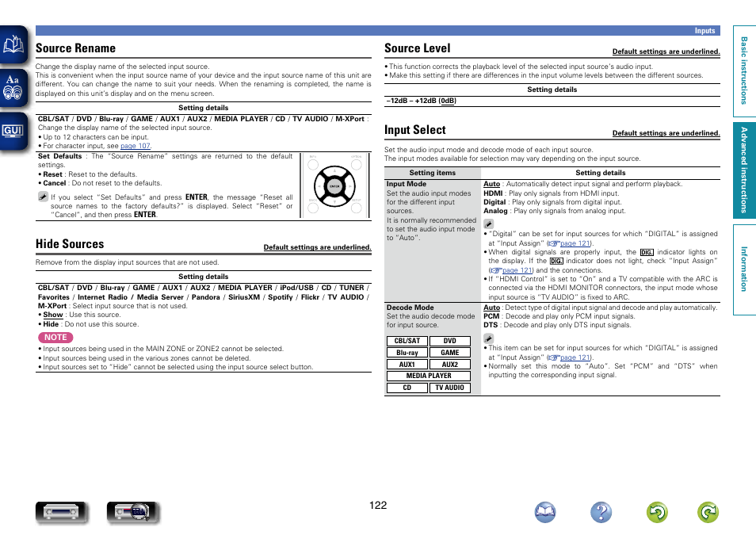Click the "Digital" input mode option
This screenshot has width=756, height=535.
point(494,202)
